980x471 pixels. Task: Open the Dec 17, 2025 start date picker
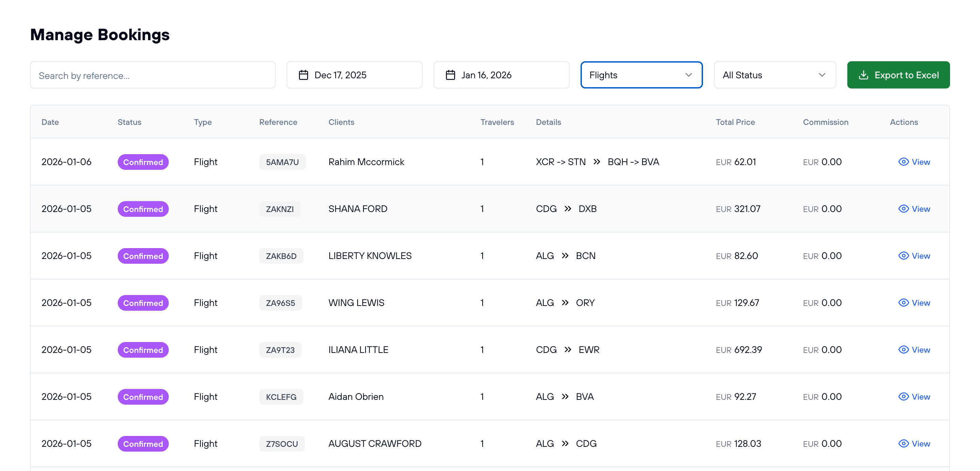tap(354, 75)
